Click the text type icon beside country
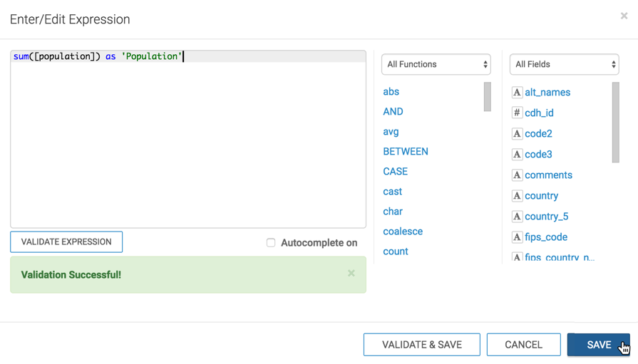The height and width of the screenshot is (364, 638). [517, 195]
